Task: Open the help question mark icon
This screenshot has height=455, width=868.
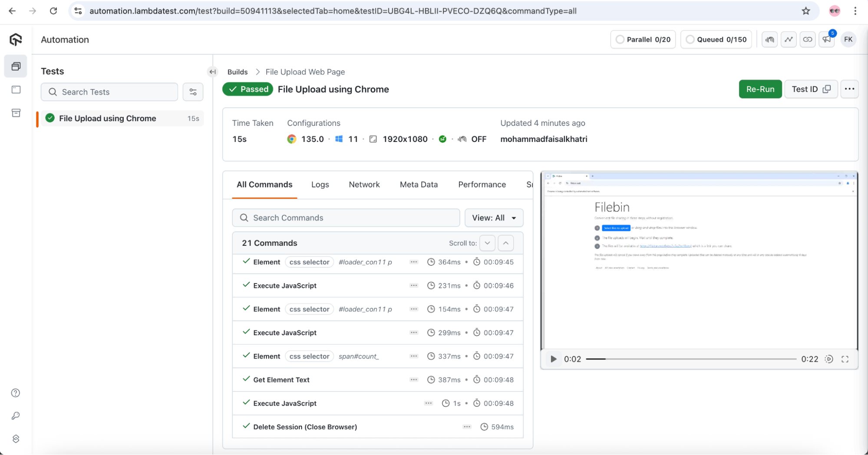Action: click(16, 393)
